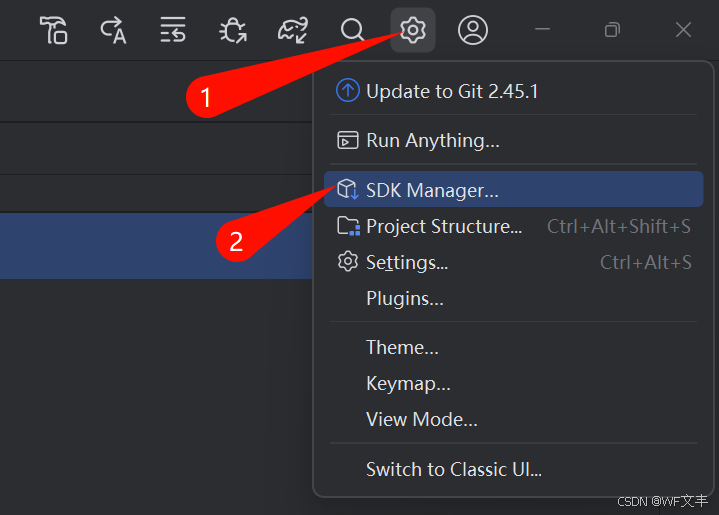Viewport: 719px width, 515px height.
Task: Open Plugins... menu item
Action: click(404, 298)
